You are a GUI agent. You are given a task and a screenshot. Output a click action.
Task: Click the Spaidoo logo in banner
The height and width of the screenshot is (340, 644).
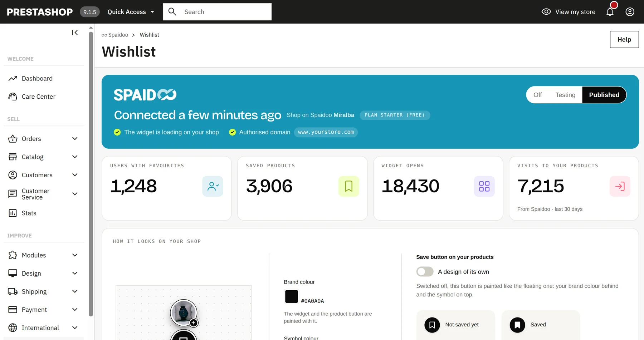coord(145,95)
